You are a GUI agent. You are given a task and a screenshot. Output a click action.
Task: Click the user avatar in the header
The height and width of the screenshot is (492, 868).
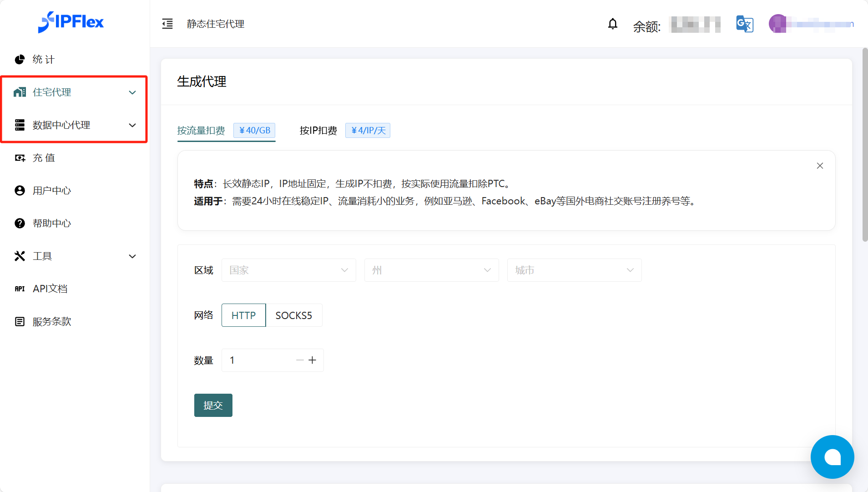click(x=777, y=24)
